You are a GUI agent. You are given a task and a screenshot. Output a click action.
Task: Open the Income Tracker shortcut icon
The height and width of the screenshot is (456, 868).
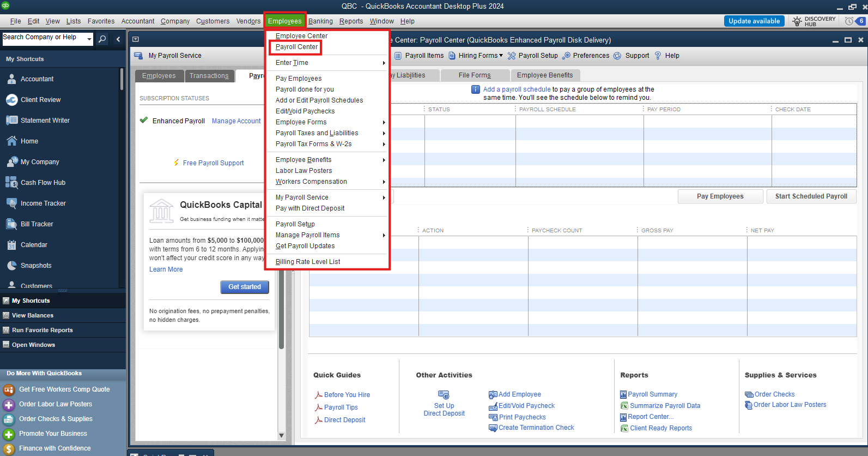tap(11, 203)
